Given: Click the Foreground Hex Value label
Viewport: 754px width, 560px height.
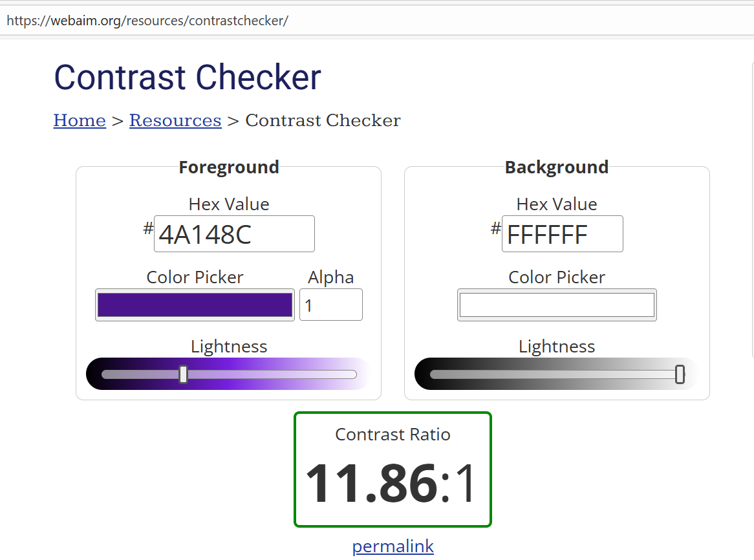Looking at the screenshot, I should click(x=229, y=204).
